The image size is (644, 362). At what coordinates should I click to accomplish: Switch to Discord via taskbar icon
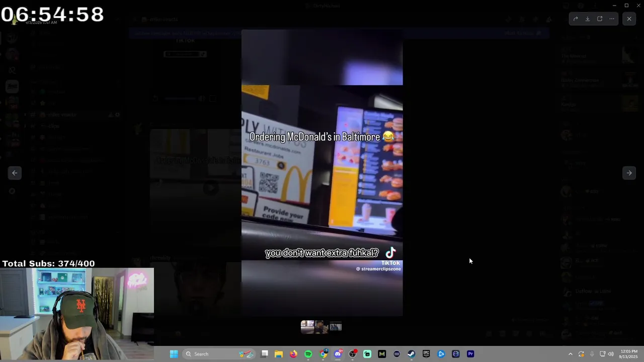point(338,354)
